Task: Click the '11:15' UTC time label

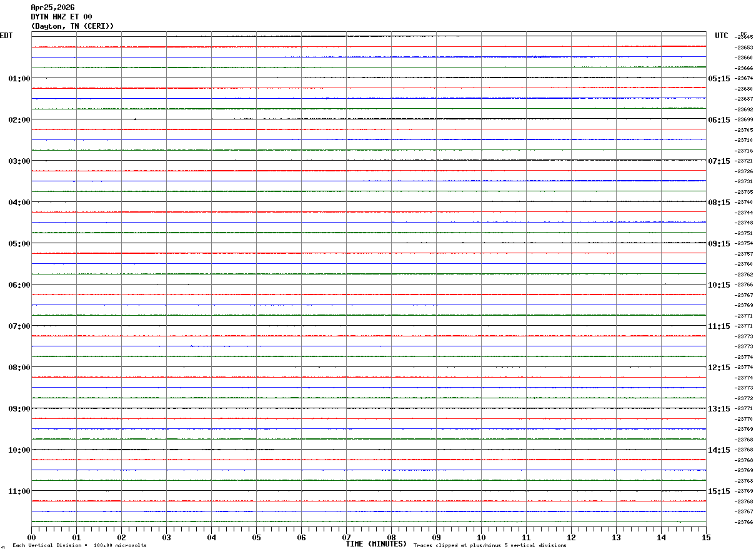Action: tap(719, 326)
